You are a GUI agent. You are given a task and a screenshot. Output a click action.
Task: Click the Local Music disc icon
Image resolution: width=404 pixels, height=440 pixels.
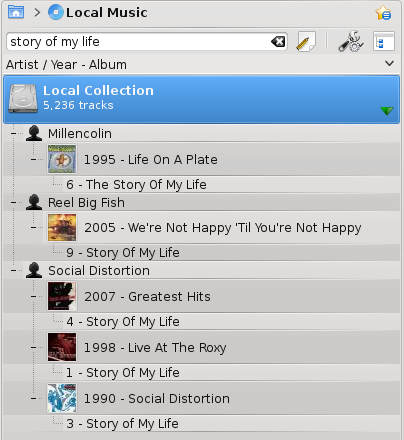(56, 12)
